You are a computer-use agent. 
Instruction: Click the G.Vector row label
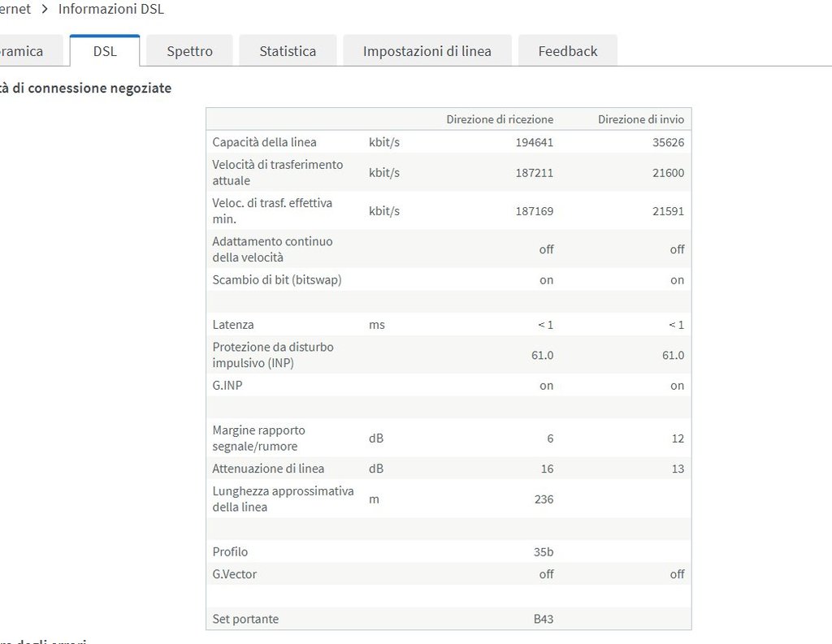(234, 574)
